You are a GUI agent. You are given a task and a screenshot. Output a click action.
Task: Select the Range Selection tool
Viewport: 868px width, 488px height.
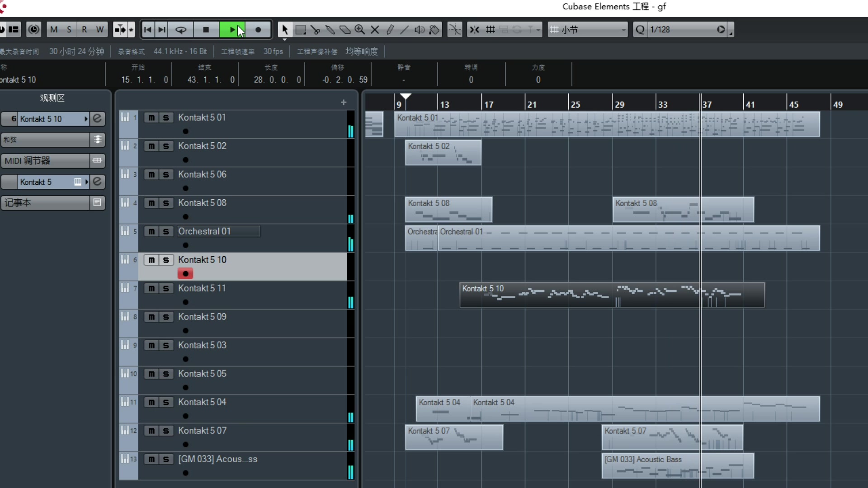(300, 30)
